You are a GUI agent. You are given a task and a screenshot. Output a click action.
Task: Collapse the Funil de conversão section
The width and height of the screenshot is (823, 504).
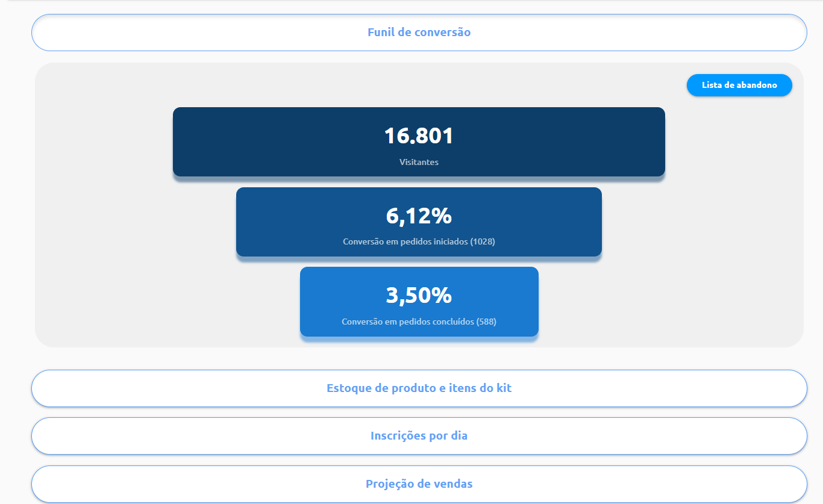click(x=419, y=33)
